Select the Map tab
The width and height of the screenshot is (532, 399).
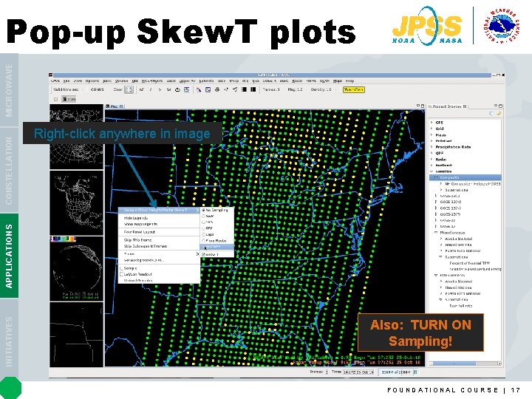coord(115,106)
